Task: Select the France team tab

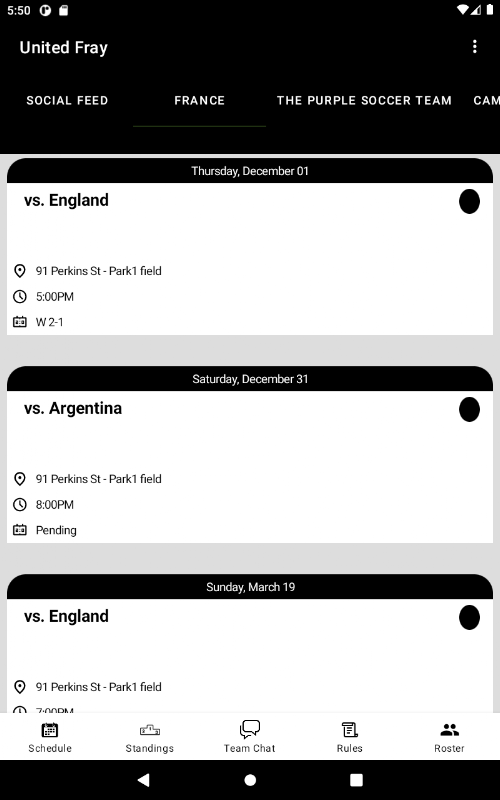Action: coord(199,101)
